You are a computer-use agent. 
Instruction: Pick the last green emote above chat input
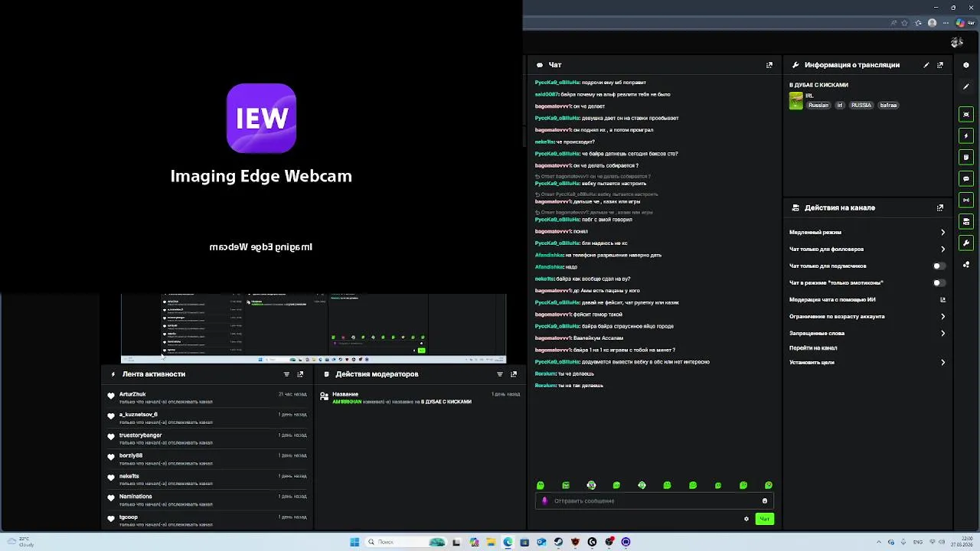(x=769, y=485)
